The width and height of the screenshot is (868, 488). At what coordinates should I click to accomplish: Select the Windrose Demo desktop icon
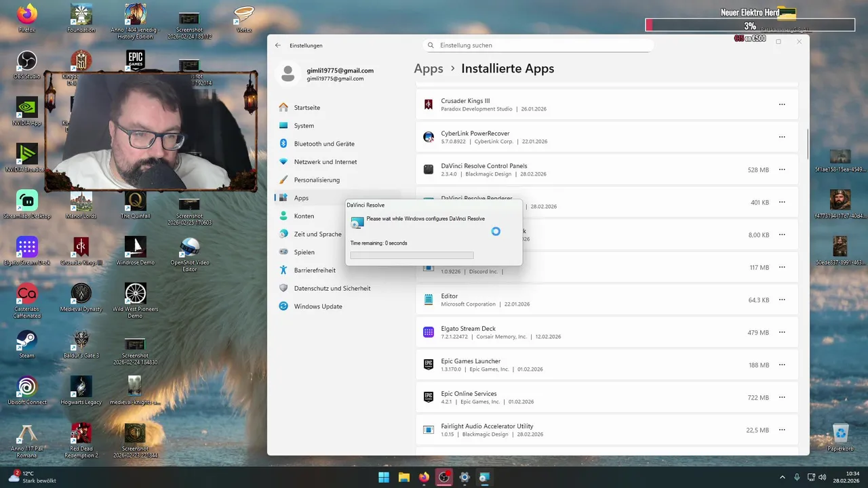tap(136, 250)
